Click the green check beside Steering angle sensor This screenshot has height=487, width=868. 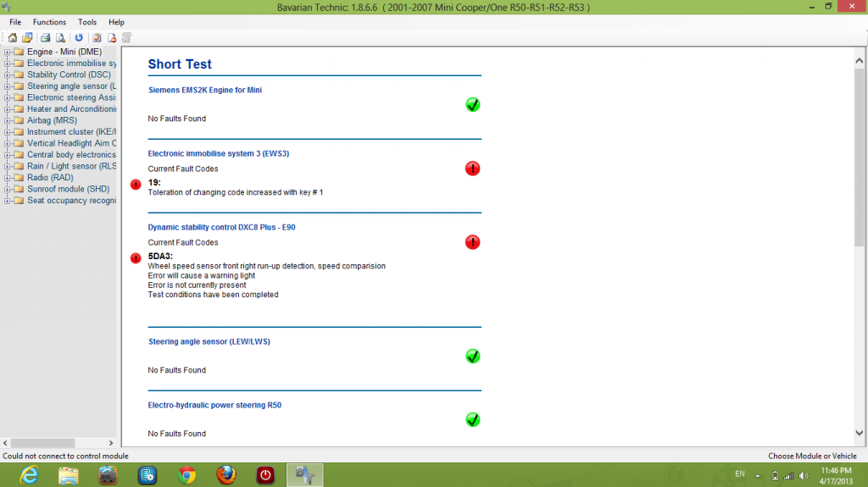point(473,356)
